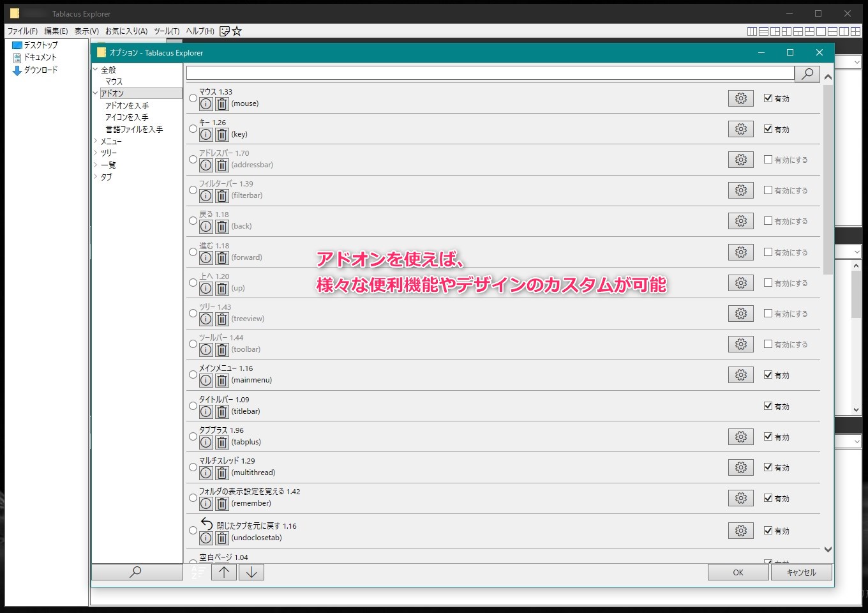The height and width of the screenshot is (613, 868).
Task: Select radio button for tabplus addon
Action: [193, 437]
